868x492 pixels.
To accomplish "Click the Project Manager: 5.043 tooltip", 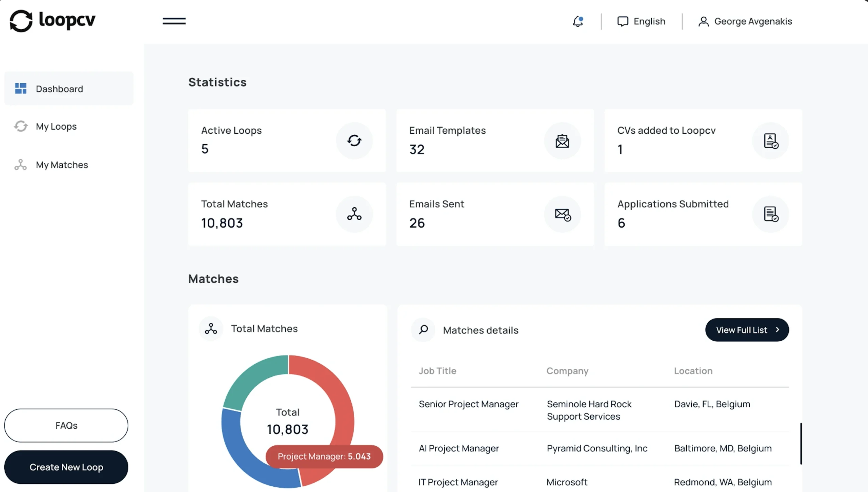I will click(324, 456).
